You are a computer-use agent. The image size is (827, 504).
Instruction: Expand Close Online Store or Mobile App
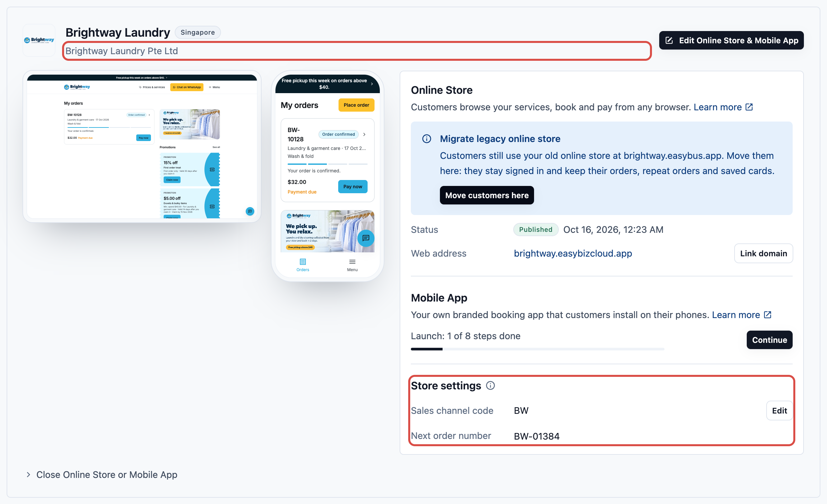(102, 475)
